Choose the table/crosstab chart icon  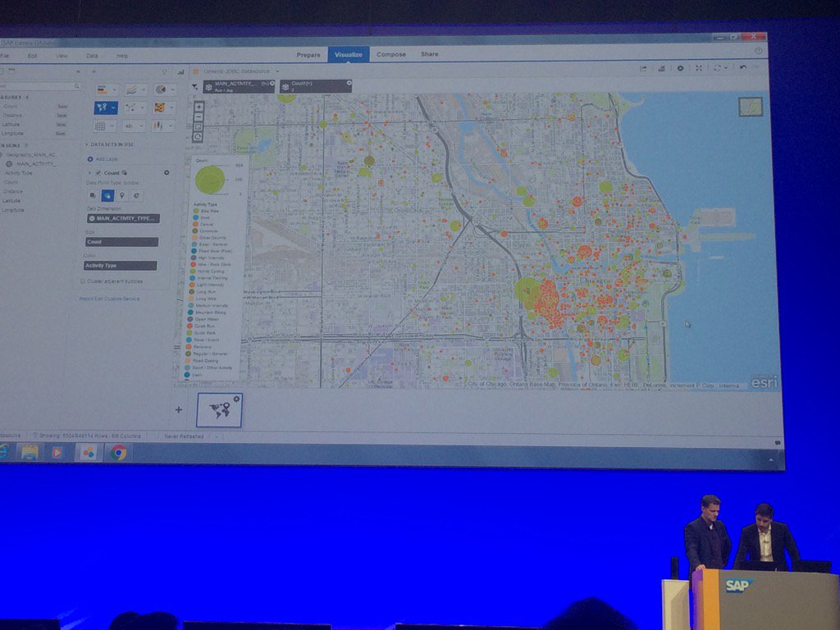100,126
